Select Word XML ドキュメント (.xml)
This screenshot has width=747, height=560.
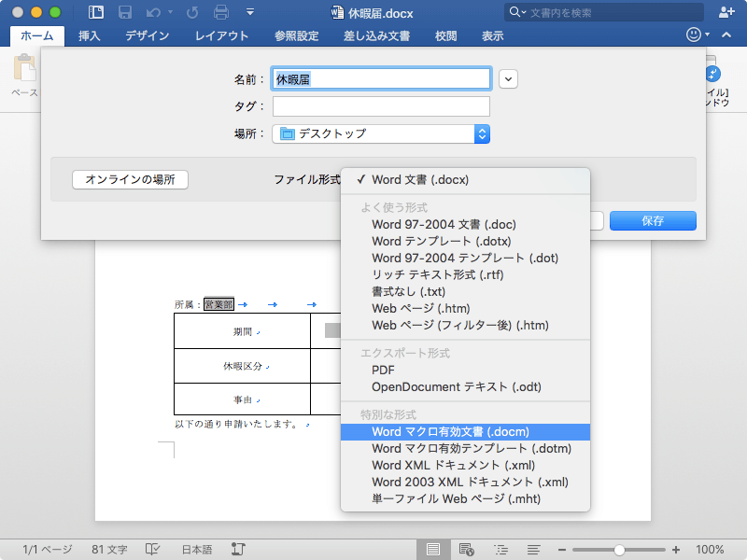(465, 465)
